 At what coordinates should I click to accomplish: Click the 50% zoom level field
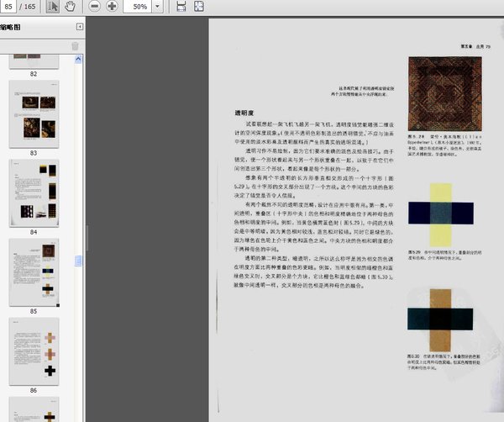(140, 7)
